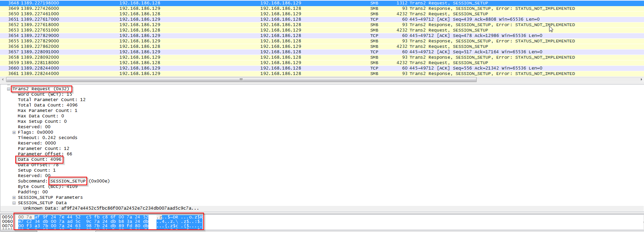Image resolution: width=644 pixels, height=232 pixels.
Task: Select the "Padding: 00" field
Action: [x=33, y=192]
